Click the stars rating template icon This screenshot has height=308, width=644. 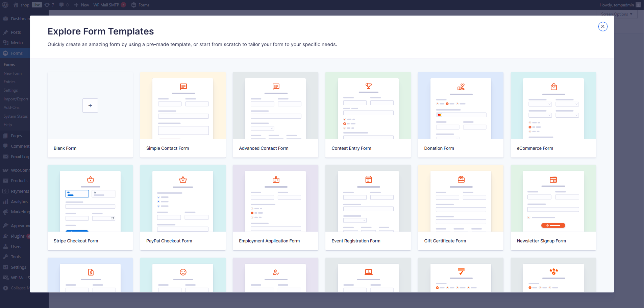[x=554, y=271]
